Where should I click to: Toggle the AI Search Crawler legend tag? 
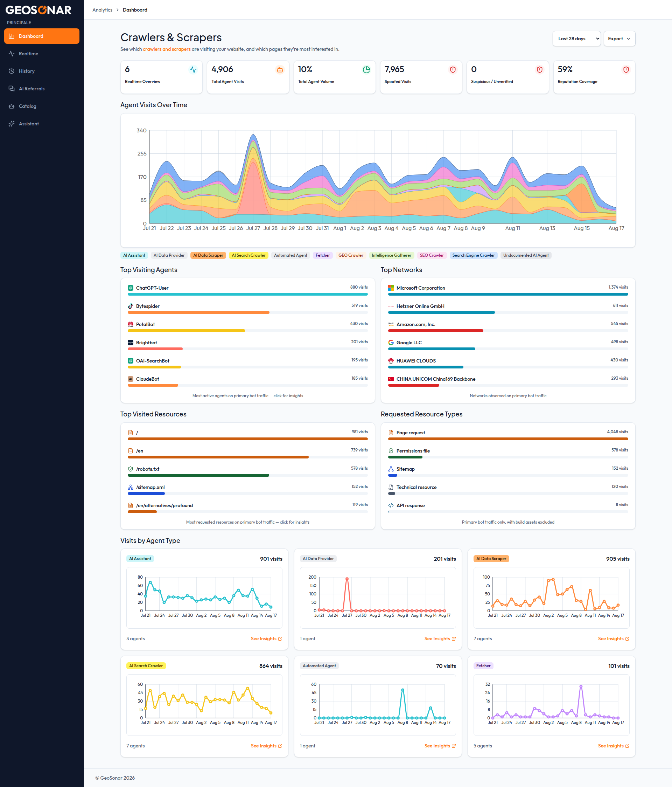248,255
